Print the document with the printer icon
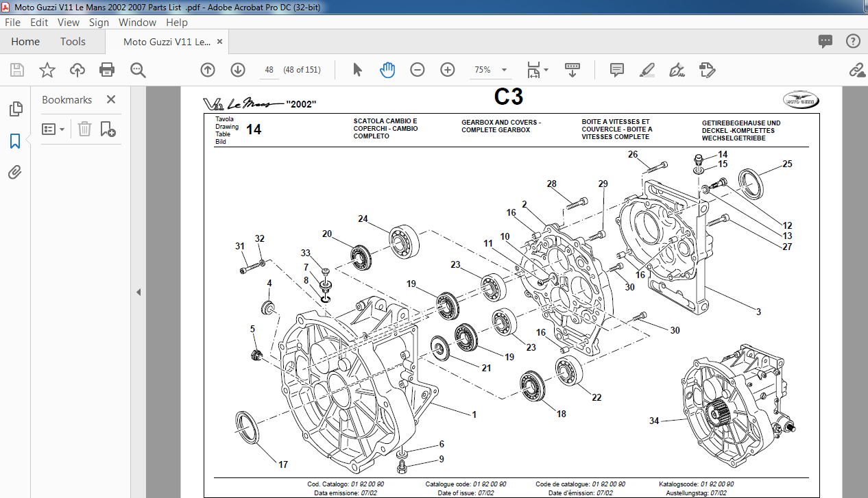This screenshot has height=498, width=868. click(x=107, y=70)
